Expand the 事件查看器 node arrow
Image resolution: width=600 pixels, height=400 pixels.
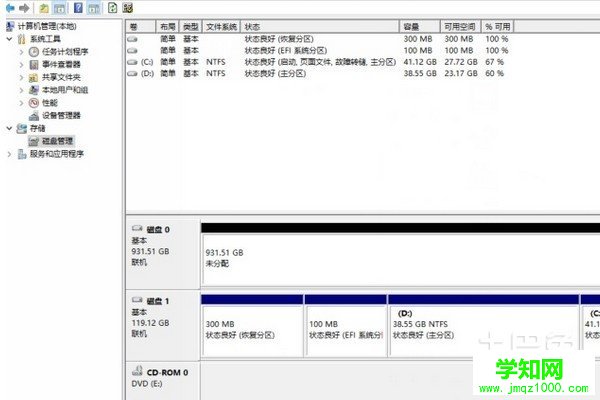click(x=21, y=64)
